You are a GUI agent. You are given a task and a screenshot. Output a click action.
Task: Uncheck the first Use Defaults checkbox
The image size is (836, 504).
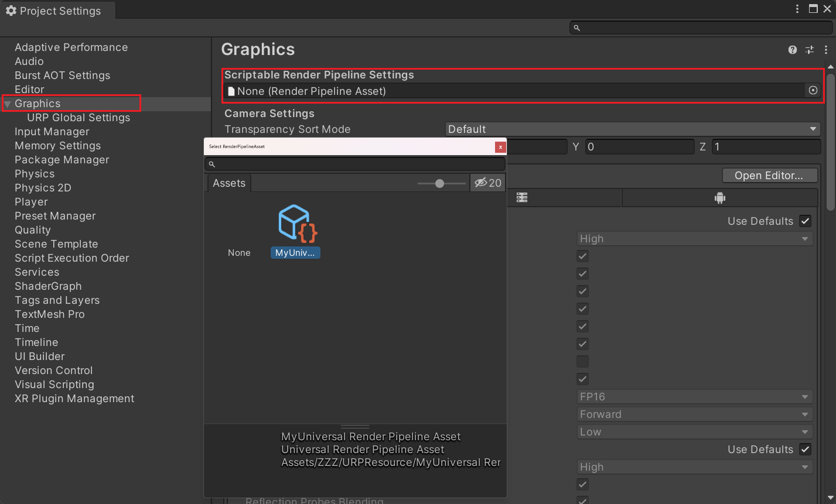[805, 221]
